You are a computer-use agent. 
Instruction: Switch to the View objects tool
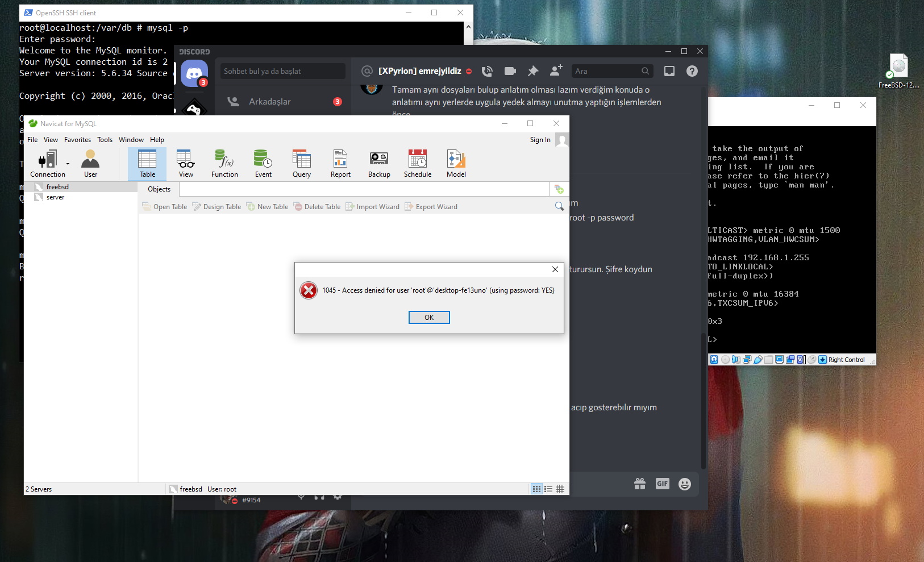186,164
